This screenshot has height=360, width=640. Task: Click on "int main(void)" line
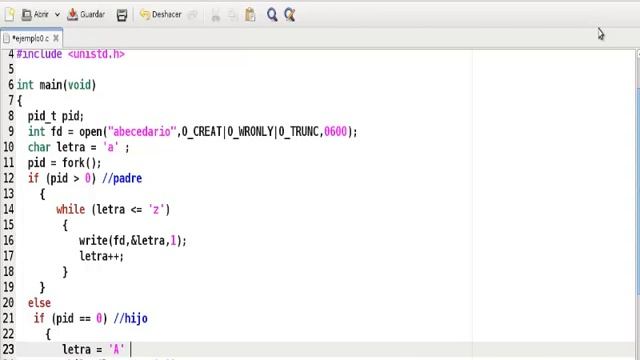pos(56,85)
